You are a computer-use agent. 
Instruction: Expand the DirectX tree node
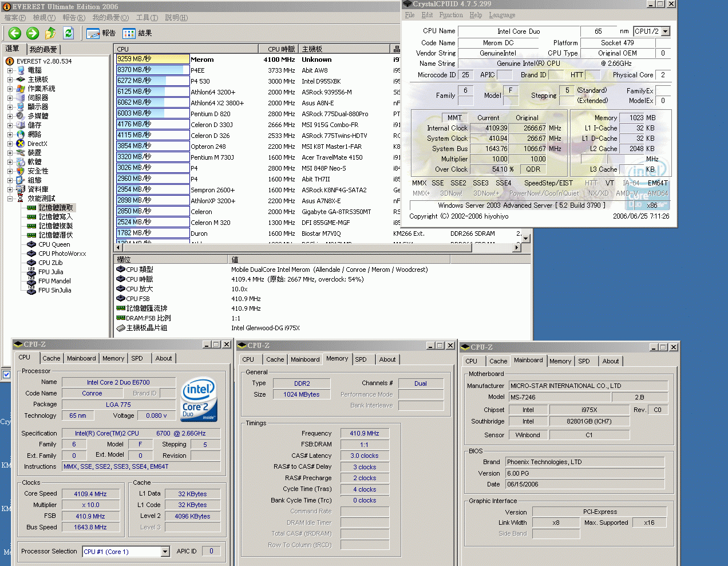pos(10,144)
